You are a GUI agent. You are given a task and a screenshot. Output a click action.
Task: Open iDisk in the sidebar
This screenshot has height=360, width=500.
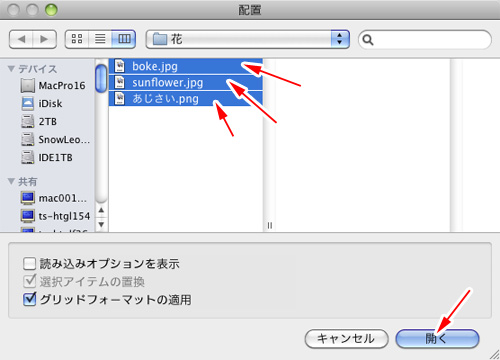point(42,104)
